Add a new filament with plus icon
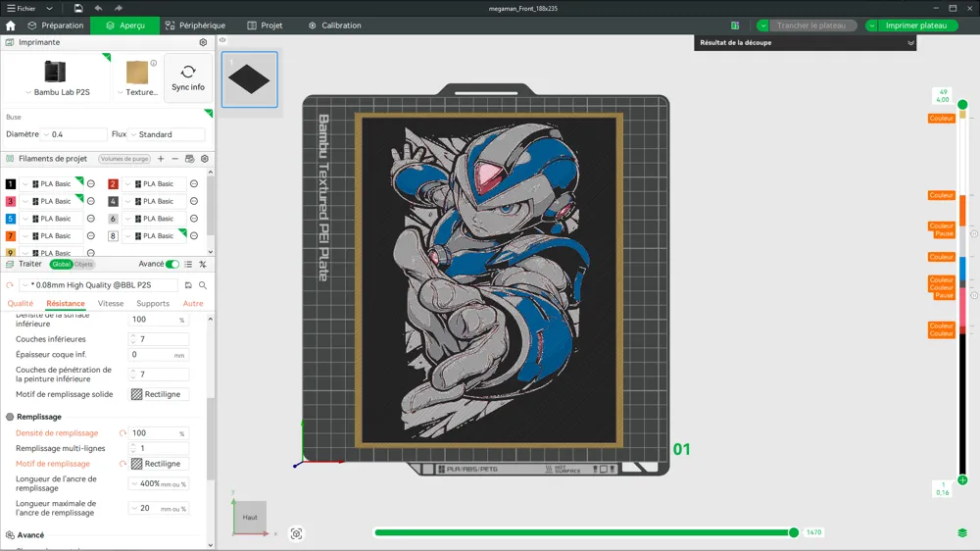Viewport: 980px width, 551px height. (161, 159)
